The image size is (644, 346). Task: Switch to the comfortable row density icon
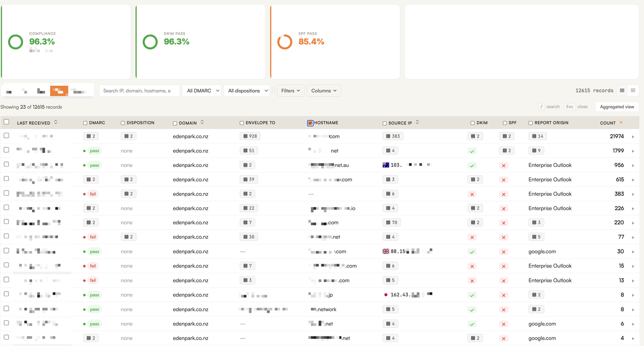(x=622, y=91)
